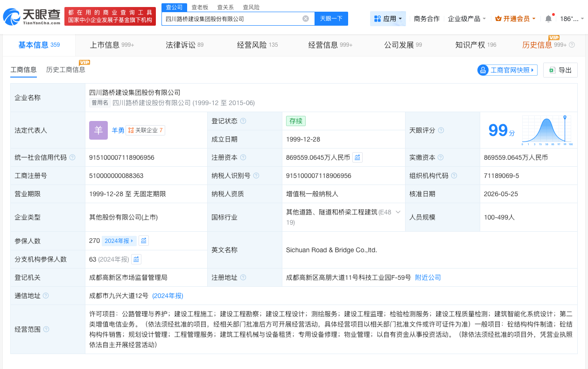This screenshot has width=588, height=369.
Task: Click the crown icon beside 开通会员
Action: tap(498, 19)
